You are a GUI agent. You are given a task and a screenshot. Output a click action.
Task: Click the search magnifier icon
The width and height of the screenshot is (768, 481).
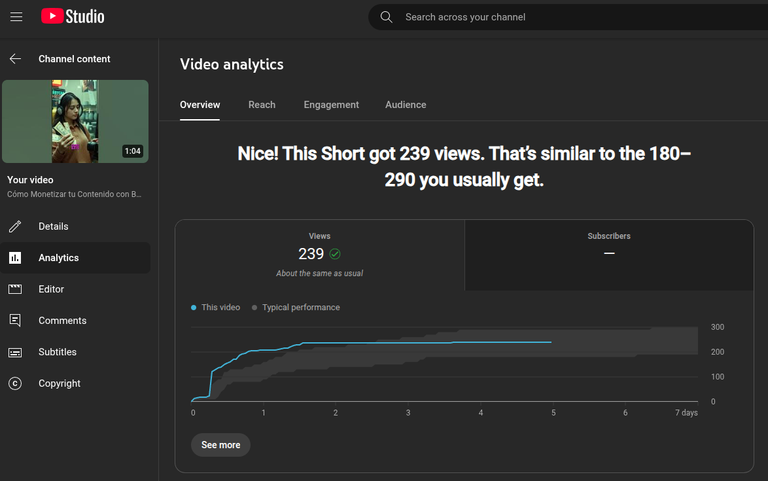(x=386, y=17)
